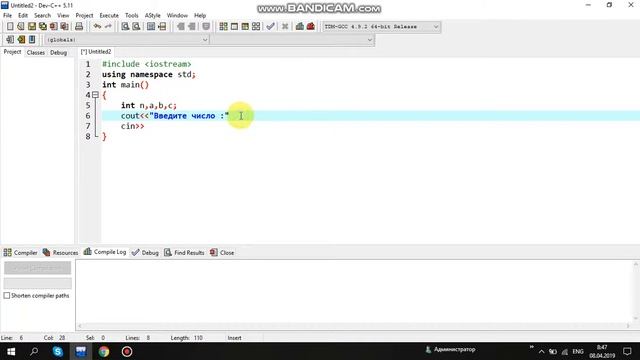Open the Help menu
Screen dimensions: 640x360
click(200, 16)
